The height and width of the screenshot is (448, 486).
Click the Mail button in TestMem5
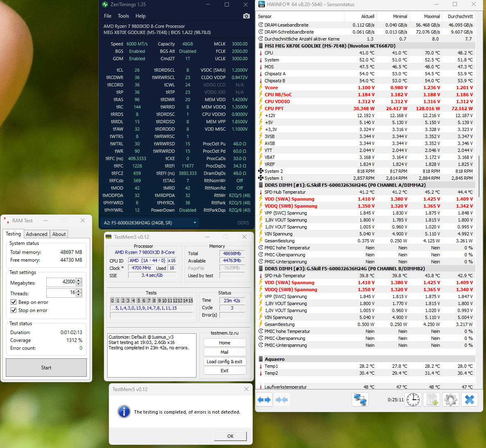pos(225,352)
